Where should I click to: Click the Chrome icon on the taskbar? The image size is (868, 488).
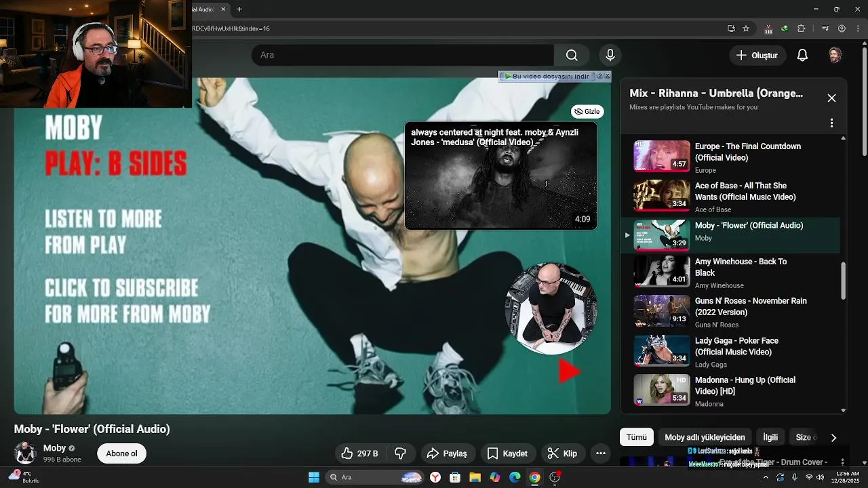point(534,477)
